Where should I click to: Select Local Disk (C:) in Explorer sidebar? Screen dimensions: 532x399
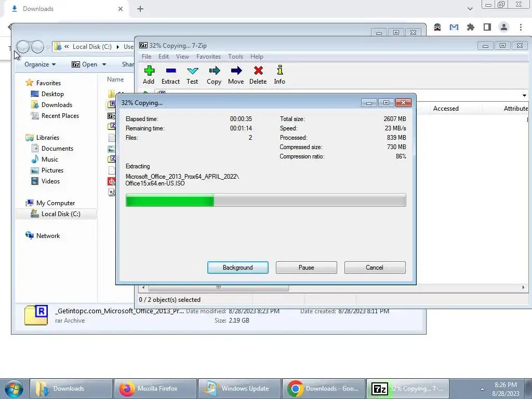pos(56,214)
